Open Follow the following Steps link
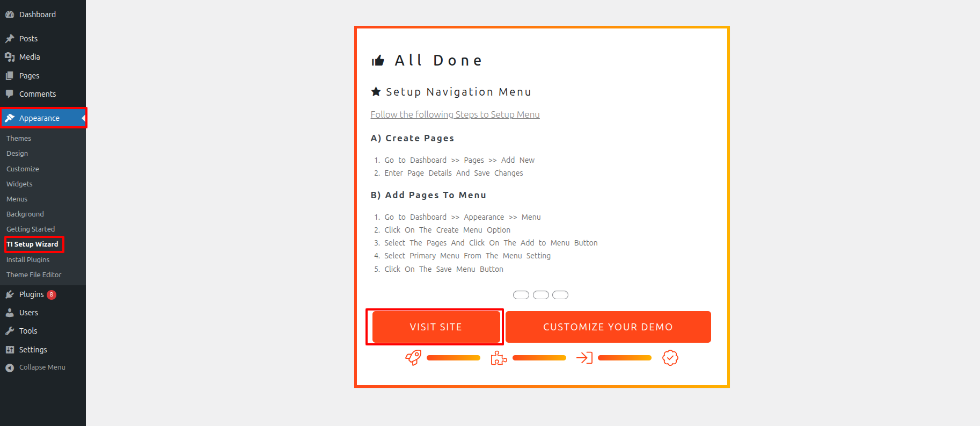The width and height of the screenshot is (980, 426). (455, 114)
